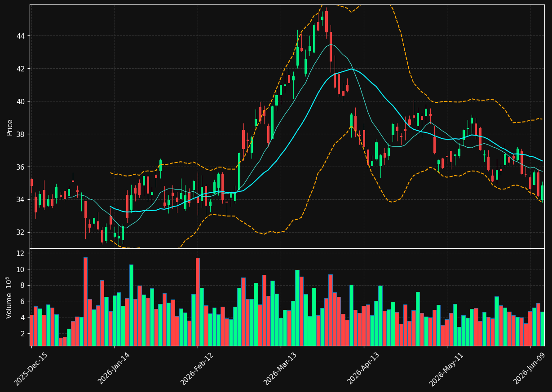Select the 34 price tick label
Screen dimensions: 552x392
click(22, 200)
